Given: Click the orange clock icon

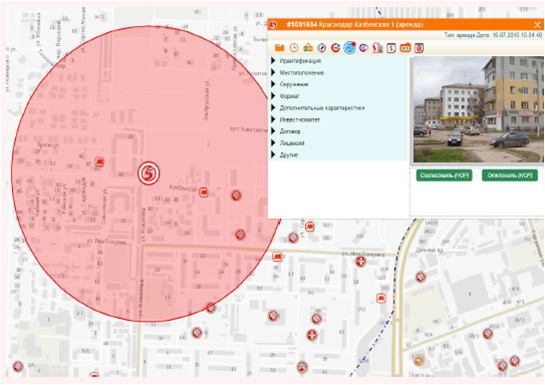Looking at the screenshot, I should (294, 48).
